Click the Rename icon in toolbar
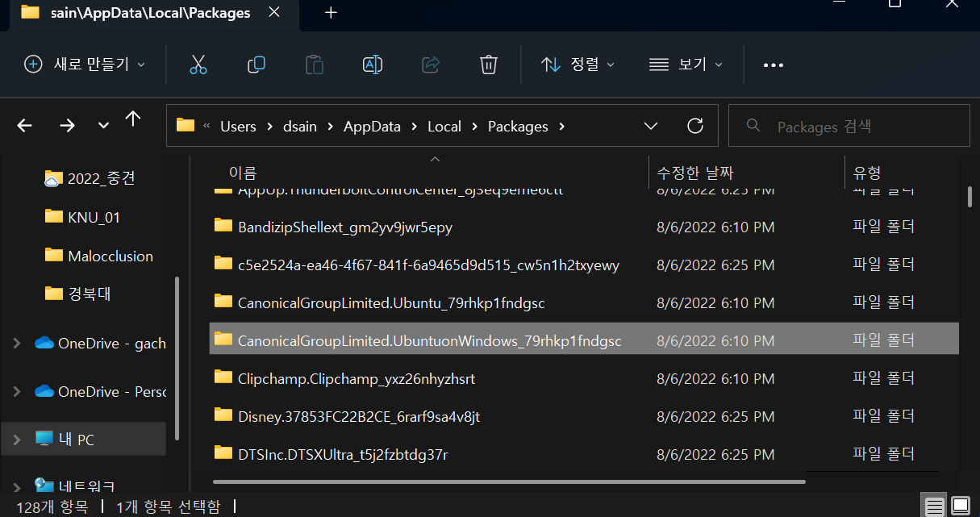Image resolution: width=980 pixels, height=517 pixels. 373,65
